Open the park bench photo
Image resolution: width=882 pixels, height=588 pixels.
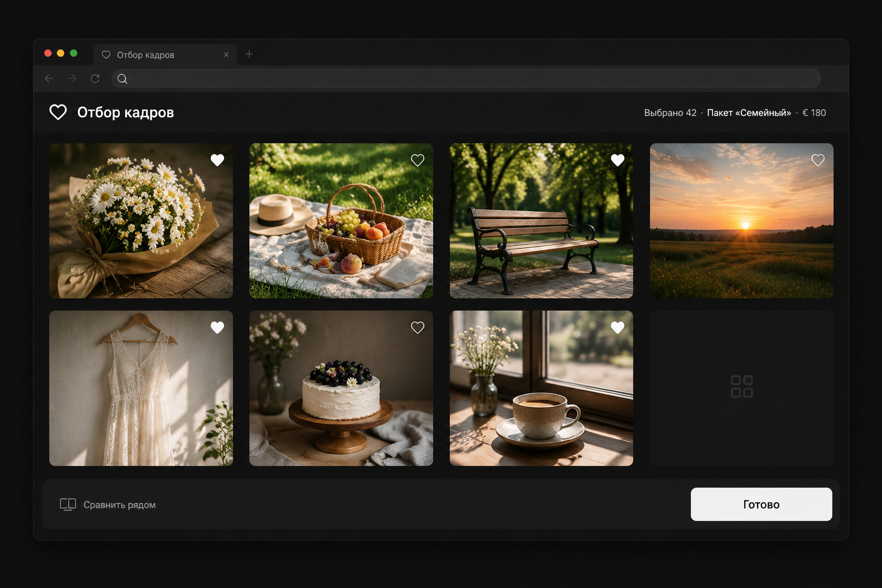click(541, 220)
